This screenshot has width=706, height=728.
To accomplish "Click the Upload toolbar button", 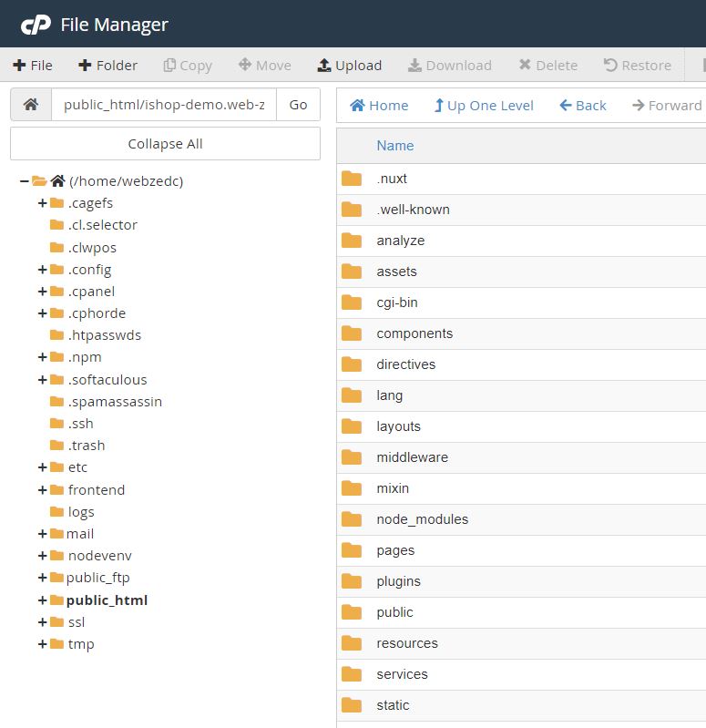I will coord(349,66).
